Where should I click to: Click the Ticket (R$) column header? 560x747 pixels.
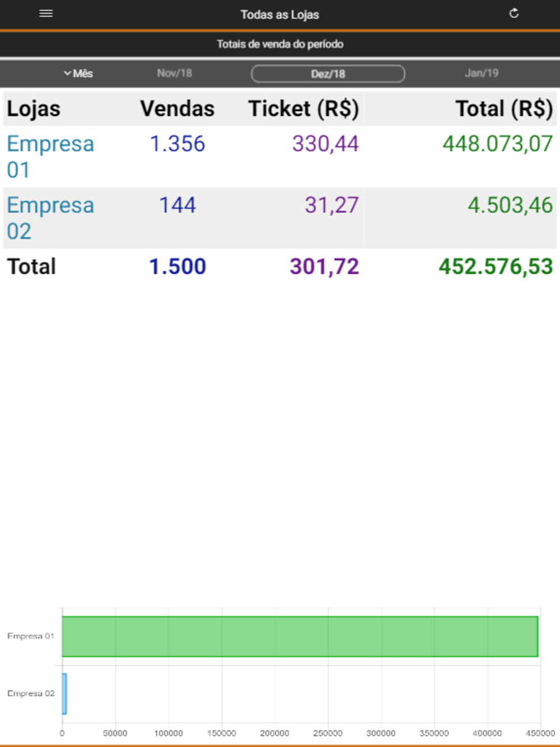(x=304, y=109)
